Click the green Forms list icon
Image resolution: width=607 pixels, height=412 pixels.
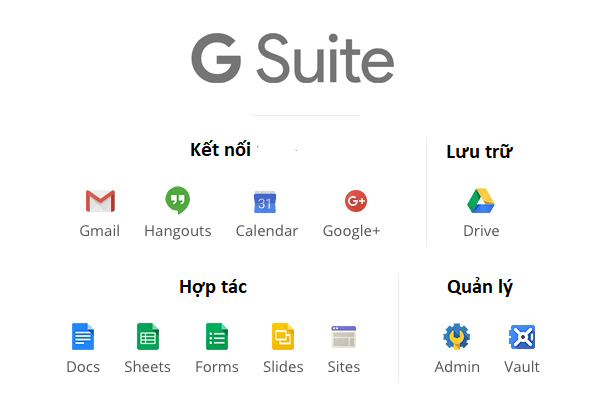click(x=217, y=336)
